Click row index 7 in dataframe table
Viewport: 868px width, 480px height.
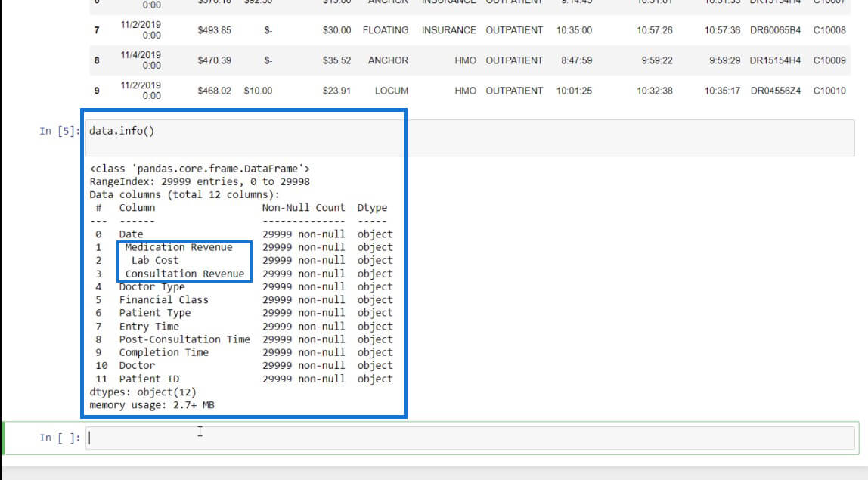point(97,30)
